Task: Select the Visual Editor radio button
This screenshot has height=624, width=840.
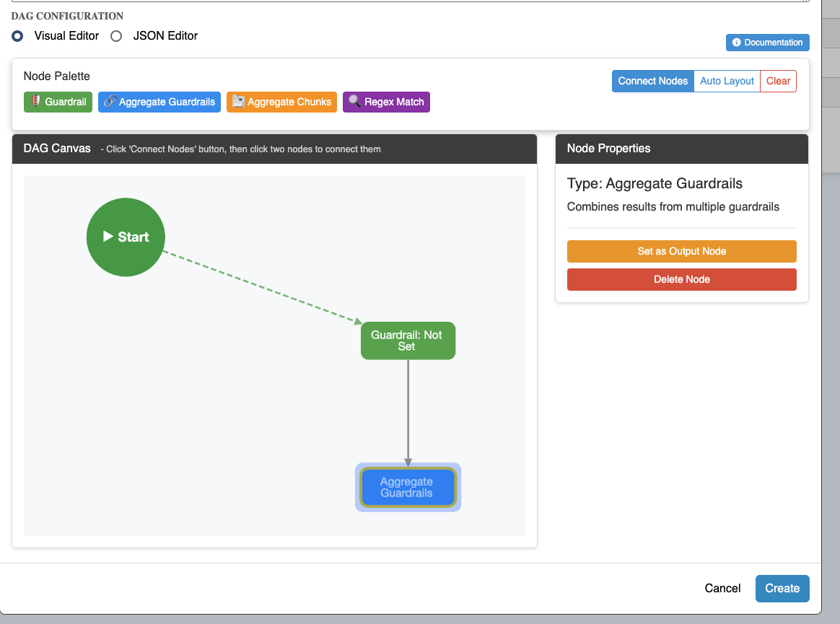Action: 18,36
